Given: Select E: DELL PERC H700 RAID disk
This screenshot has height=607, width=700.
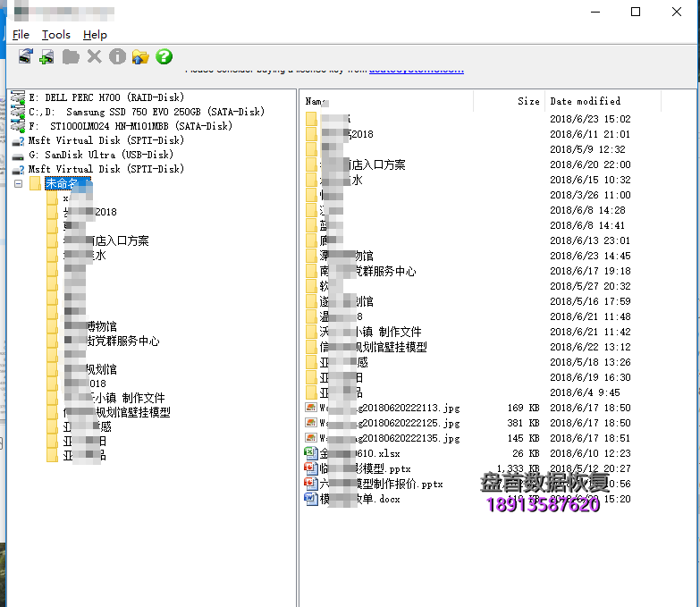Looking at the screenshot, I should click(x=106, y=97).
